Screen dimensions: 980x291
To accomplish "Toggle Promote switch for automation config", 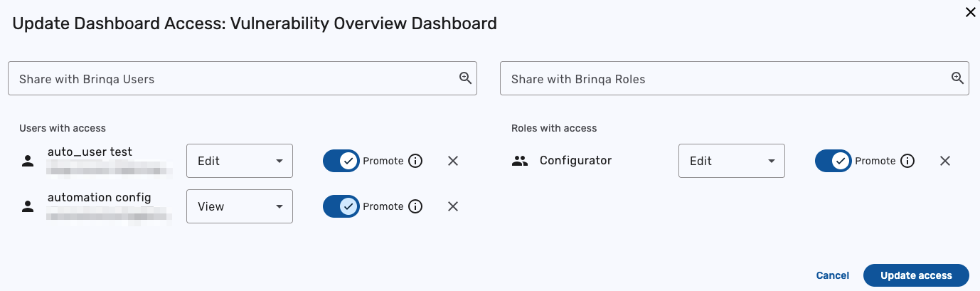I will (x=341, y=206).
